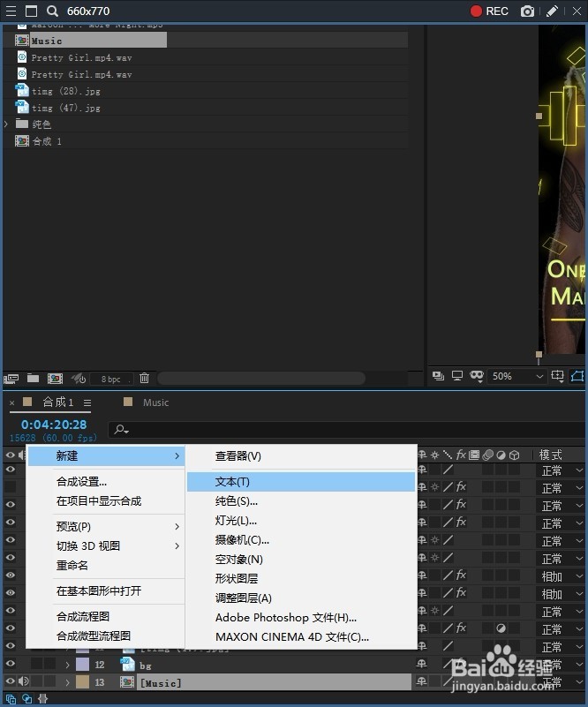Choose 在项目中显示合成
The width and height of the screenshot is (588, 707).
click(x=99, y=501)
